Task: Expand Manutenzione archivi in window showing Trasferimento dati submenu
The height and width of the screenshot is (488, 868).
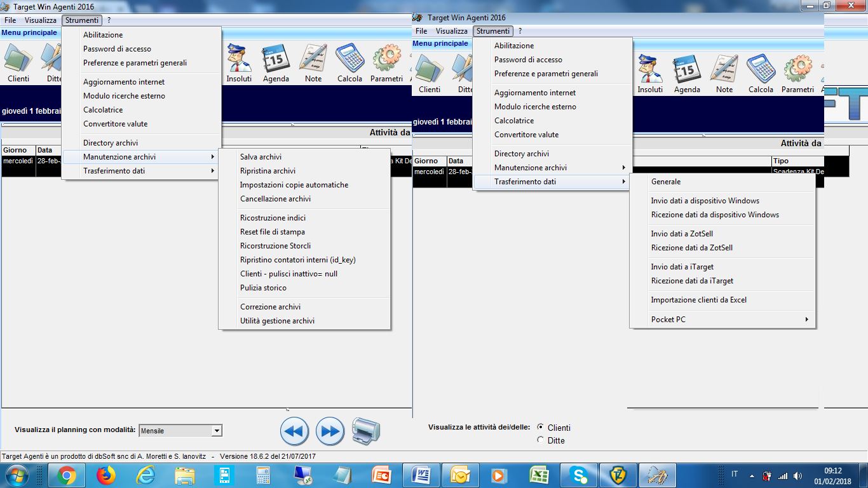Action: (x=552, y=168)
